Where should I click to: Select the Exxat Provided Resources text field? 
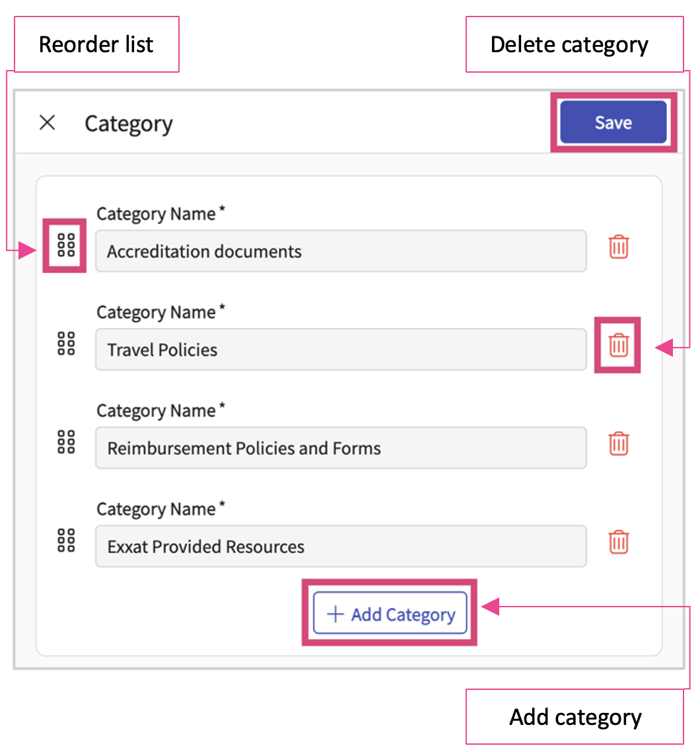tap(340, 546)
